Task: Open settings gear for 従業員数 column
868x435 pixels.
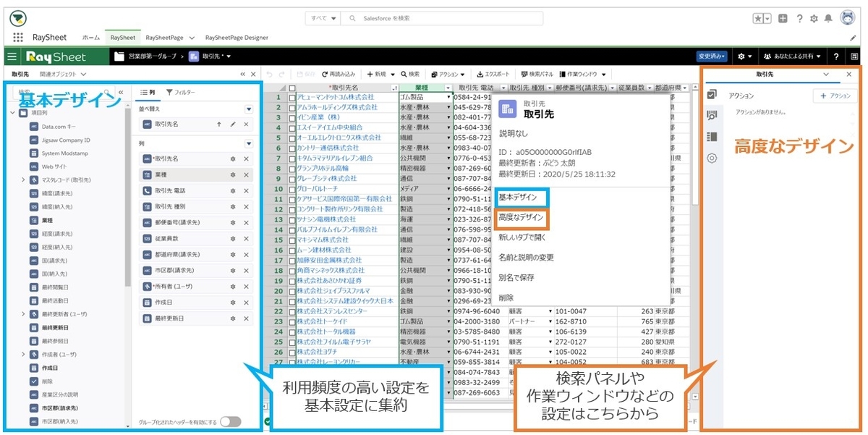Action: (x=233, y=238)
